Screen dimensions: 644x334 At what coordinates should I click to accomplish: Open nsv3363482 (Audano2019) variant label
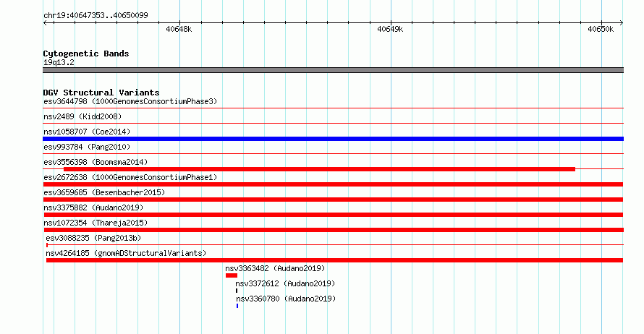click(275, 268)
